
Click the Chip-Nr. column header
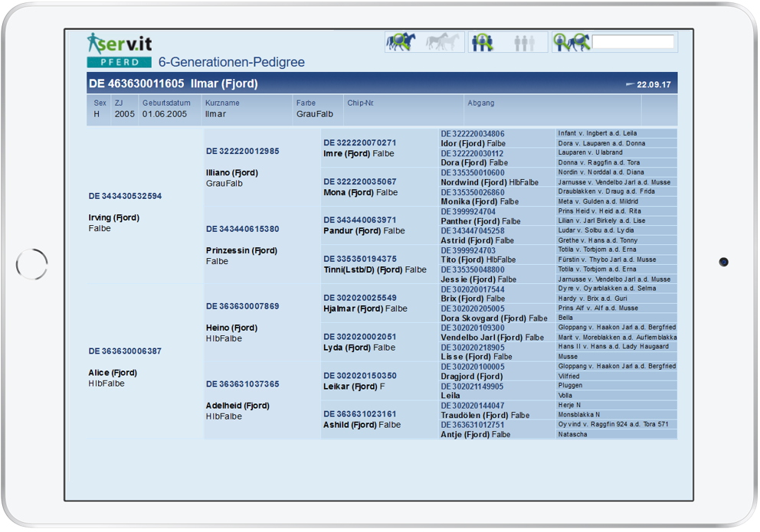click(x=360, y=103)
